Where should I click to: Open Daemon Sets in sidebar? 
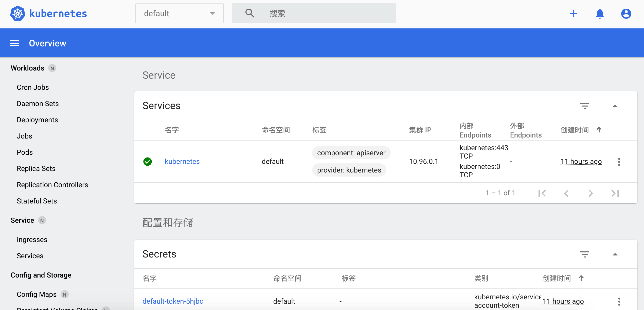tap(38, 104)
